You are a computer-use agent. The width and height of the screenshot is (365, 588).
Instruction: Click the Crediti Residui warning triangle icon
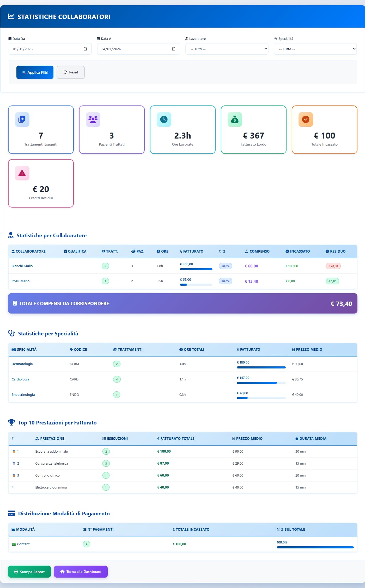click(x=22, y=173)
